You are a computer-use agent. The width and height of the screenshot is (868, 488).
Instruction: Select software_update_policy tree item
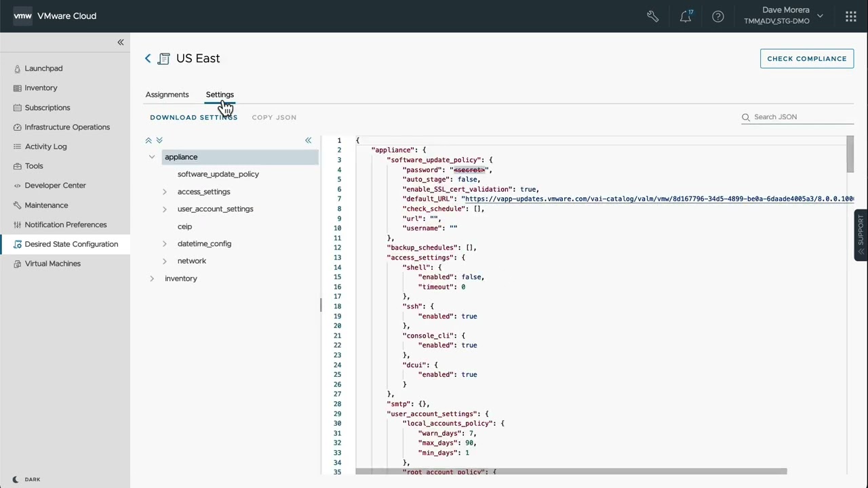pyautogui.click(x=218, y=174)
